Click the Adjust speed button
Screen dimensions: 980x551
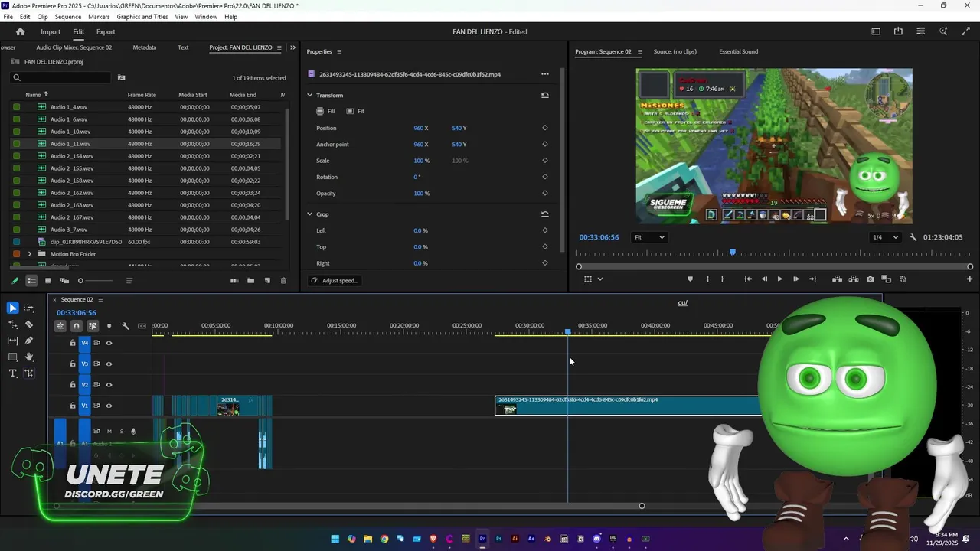point(335,281)
